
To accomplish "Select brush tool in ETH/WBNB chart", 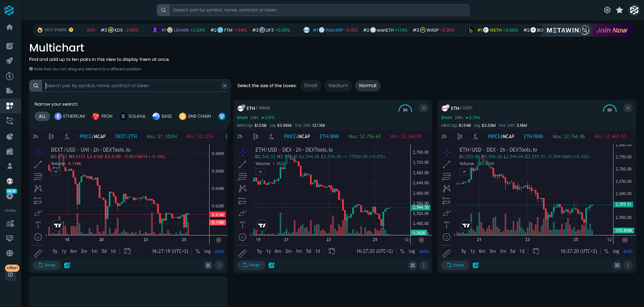I will click(x=242, y=213).
